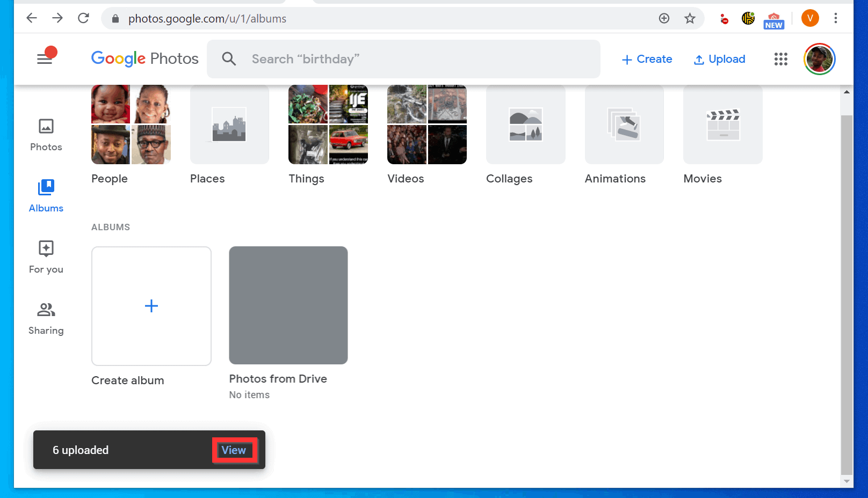Click the NEW badge extension icon
868x498 pixels.
[x=774, y=20]
